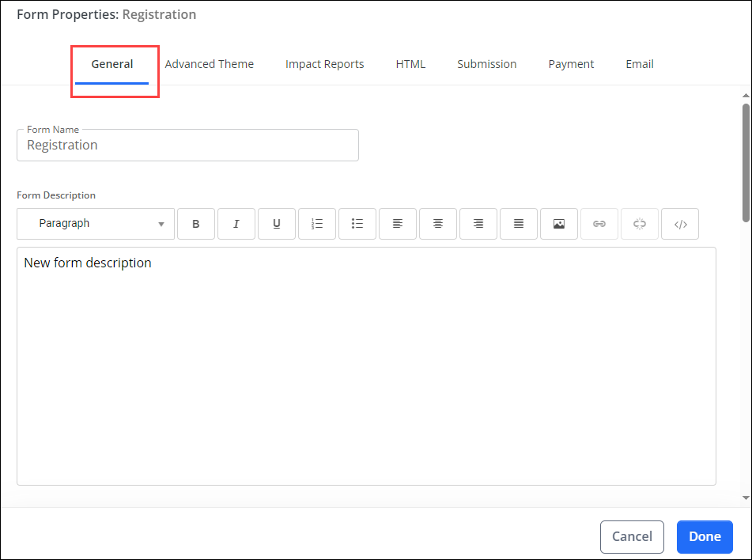Toggle bold formatting in description toolbar

tap(196, 224)
